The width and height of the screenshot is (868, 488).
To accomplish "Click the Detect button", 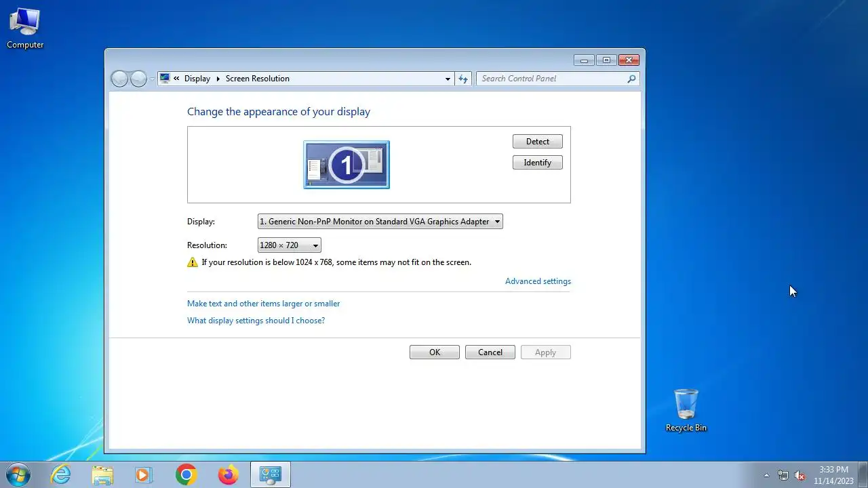I will point(538,142).
